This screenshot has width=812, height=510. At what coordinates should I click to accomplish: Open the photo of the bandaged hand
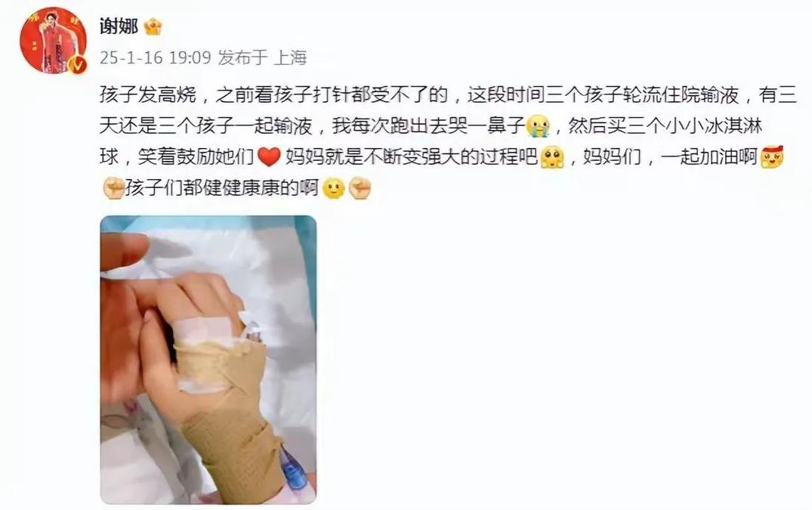[208, 360]
